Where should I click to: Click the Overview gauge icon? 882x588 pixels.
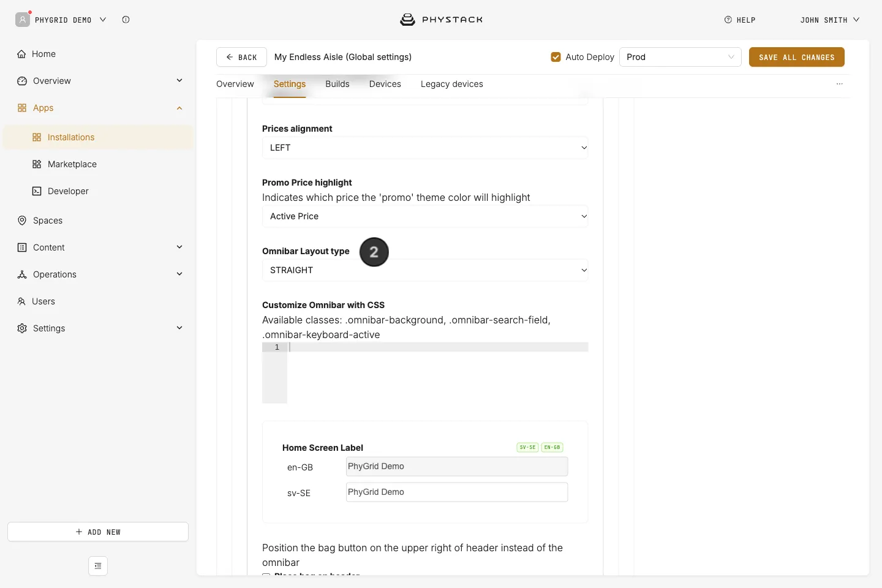pos(22,81)
